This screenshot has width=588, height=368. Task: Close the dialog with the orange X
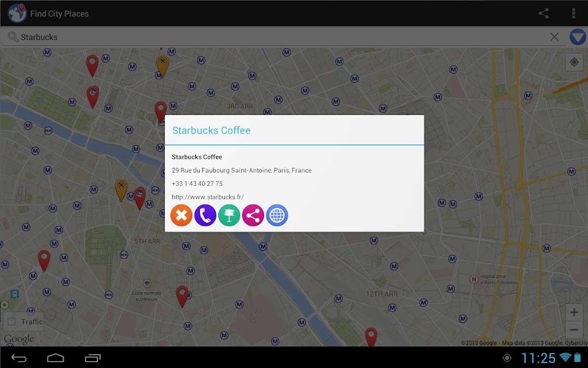(x=181, y=215)
